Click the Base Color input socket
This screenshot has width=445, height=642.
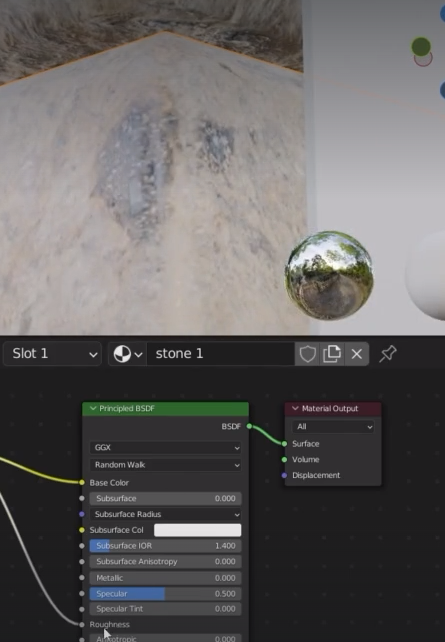coord(82,482)
